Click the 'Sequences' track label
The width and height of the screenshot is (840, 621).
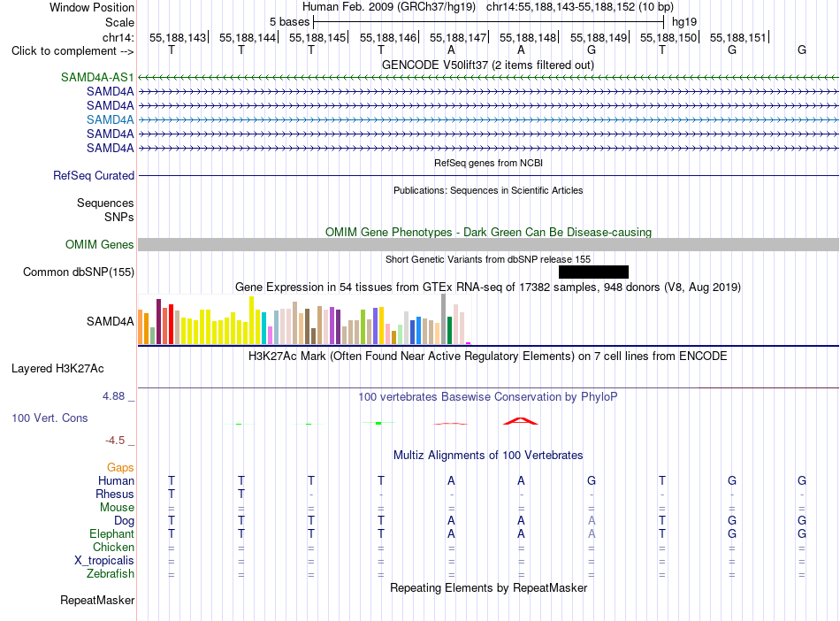tap(105, 203)
